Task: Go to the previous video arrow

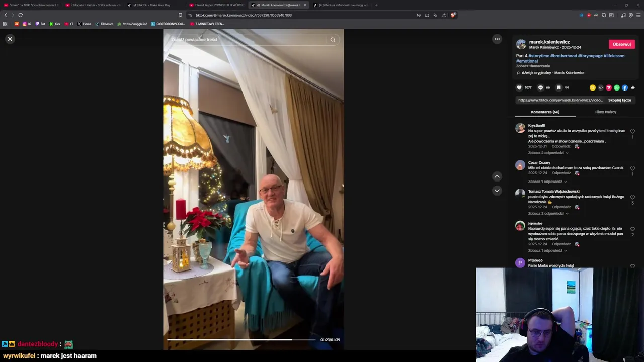Action: coord(497,176)
